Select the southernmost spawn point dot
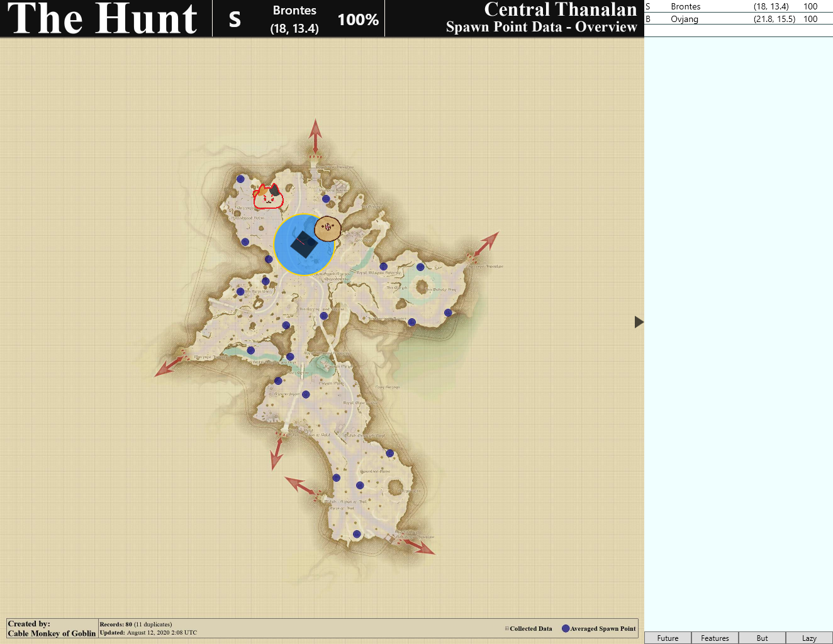Screen dimensions: 833x644 pyautogui.click(x=357, y=535)
